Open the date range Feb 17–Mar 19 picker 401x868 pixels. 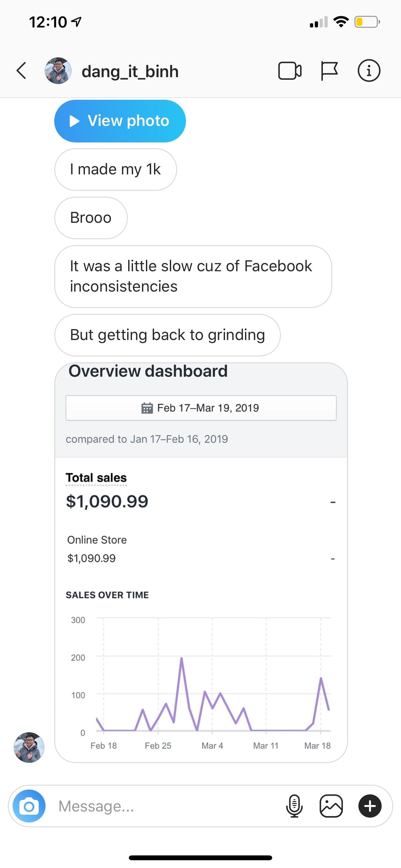[x=201, y=408]
